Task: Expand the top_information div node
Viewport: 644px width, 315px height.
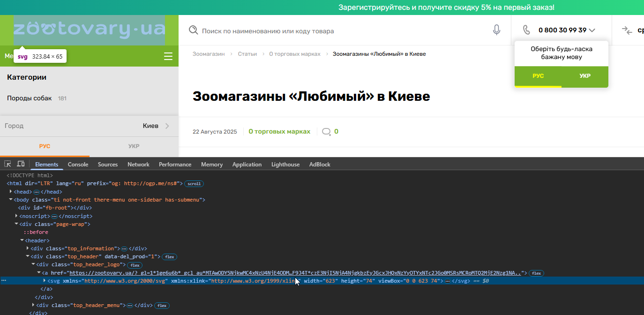Action: [28, 248]
